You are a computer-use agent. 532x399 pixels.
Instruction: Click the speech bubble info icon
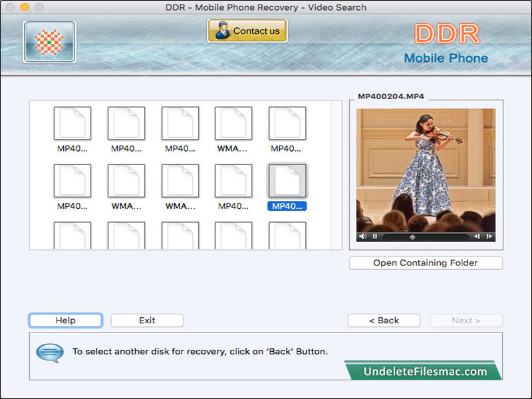coord(49,351)
